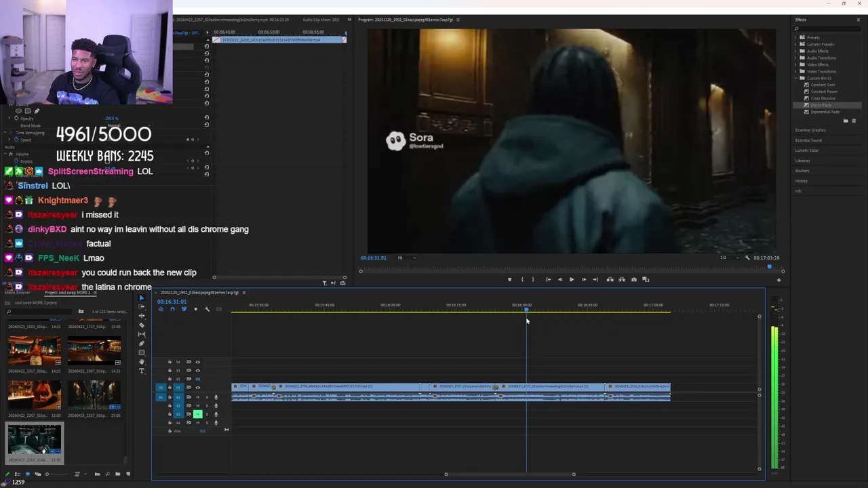The height and width of the screenshot is (488, 868).
Task: Enable voice-over record on A1 track
Action: 216,397
